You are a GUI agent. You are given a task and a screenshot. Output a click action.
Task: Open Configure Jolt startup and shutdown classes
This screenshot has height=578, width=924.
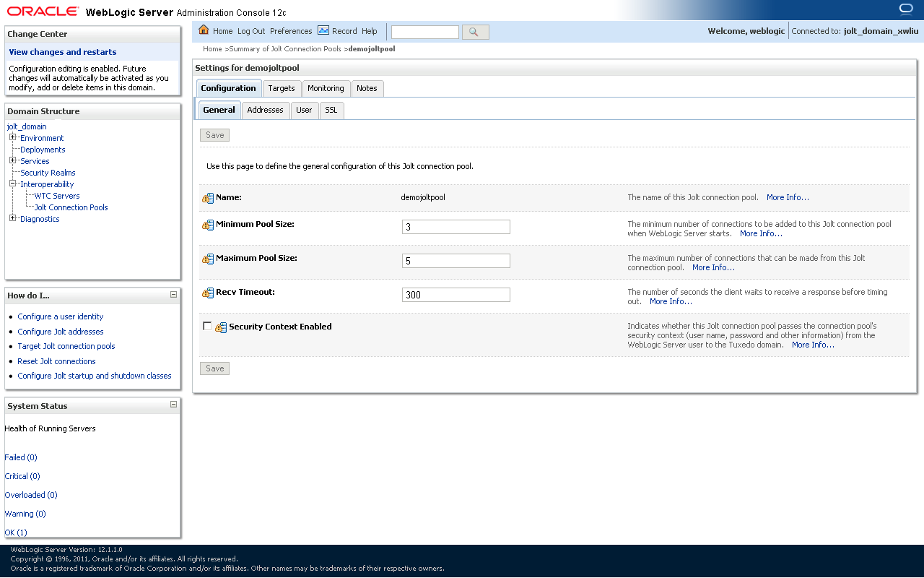(x=95, y=376)
